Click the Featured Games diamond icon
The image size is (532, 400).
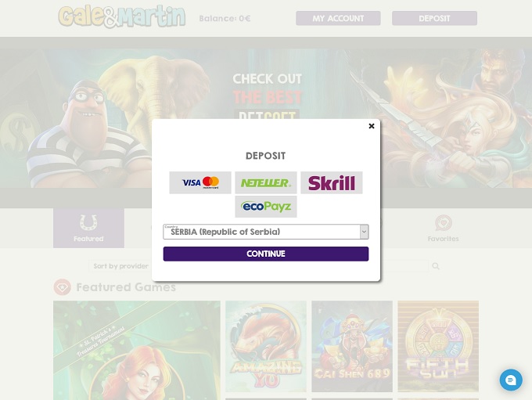pos(62,287)
